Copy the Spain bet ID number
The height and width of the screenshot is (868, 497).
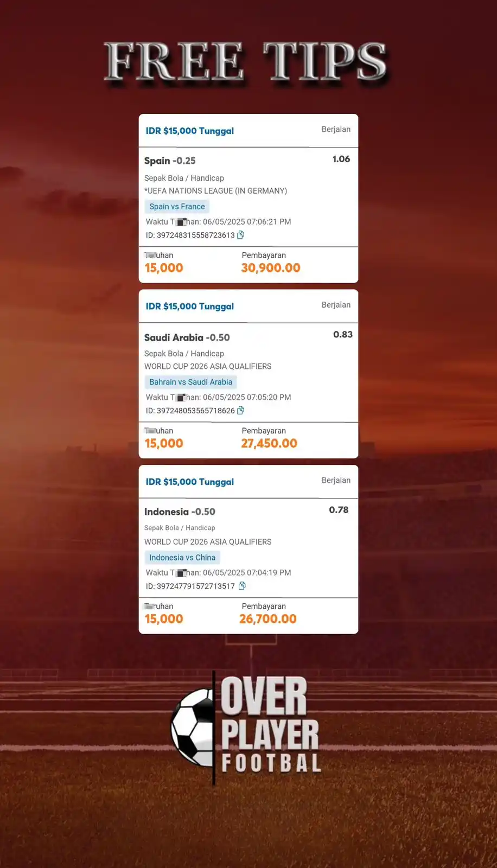(240, 235)
